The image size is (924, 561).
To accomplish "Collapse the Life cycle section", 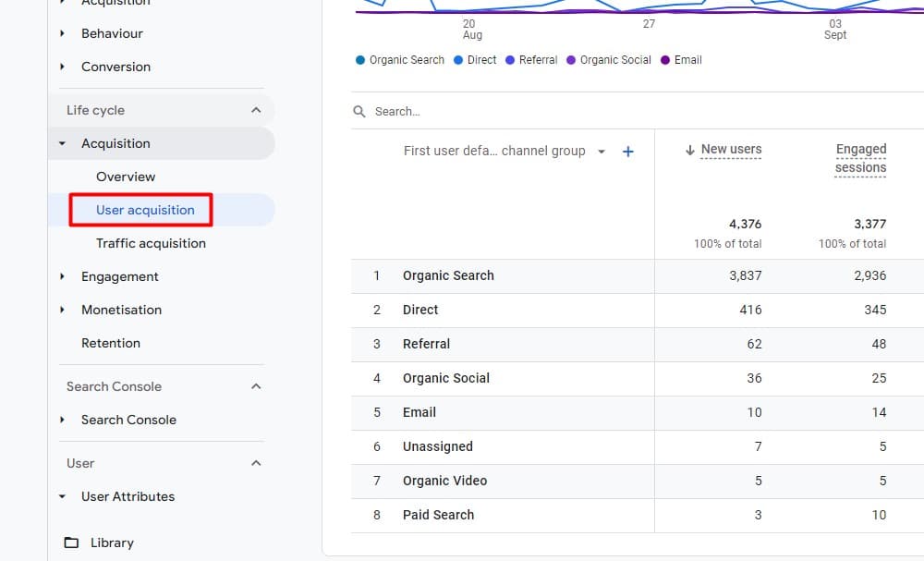I will tap(256, 110).
